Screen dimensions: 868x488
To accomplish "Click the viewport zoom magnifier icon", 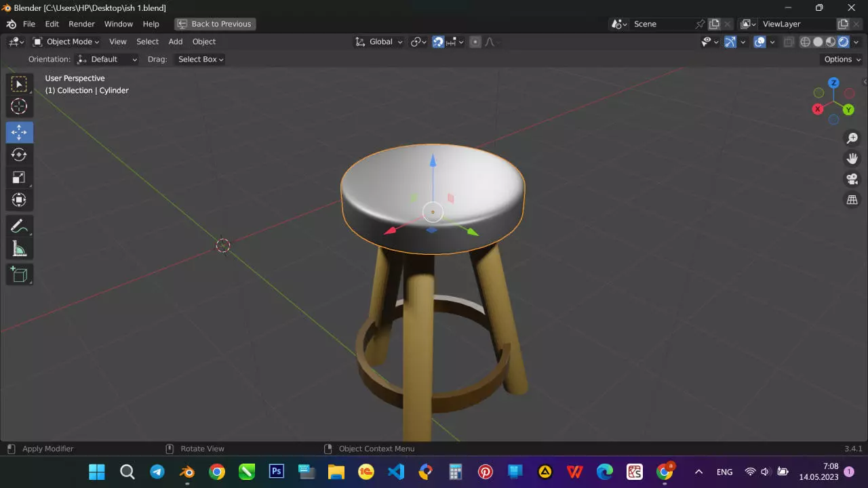I will click(x=852, y=138).
